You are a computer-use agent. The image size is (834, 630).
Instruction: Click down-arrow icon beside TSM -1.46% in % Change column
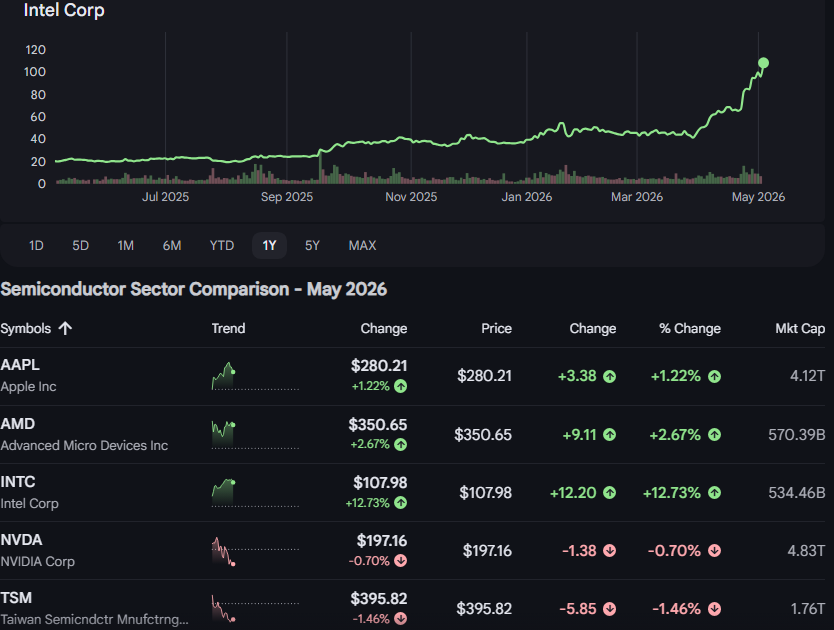point(714,609)
